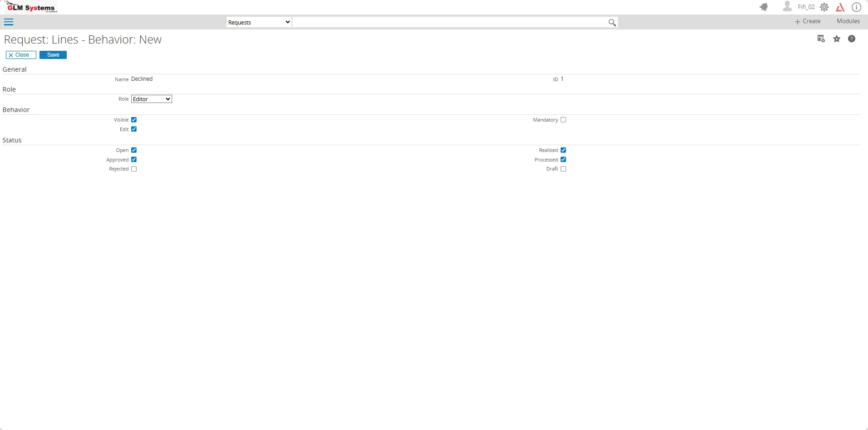Check the Draft status checkbox

tap(563, 169)
